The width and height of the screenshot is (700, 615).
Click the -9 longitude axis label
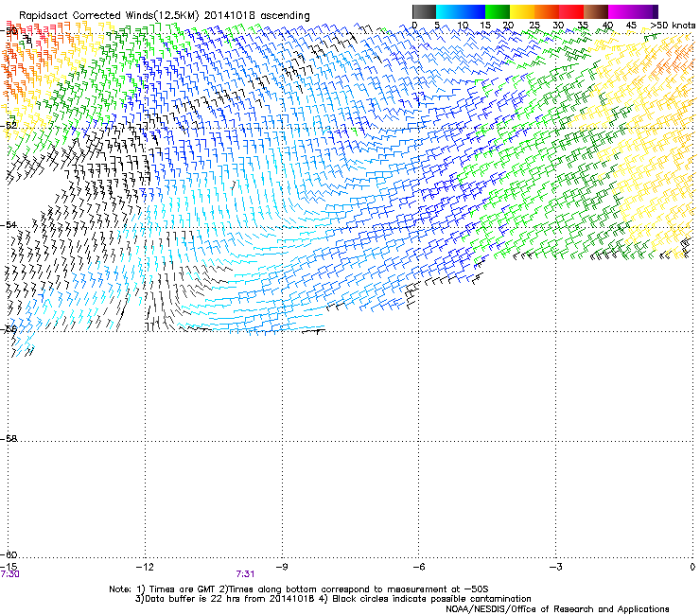281,567
